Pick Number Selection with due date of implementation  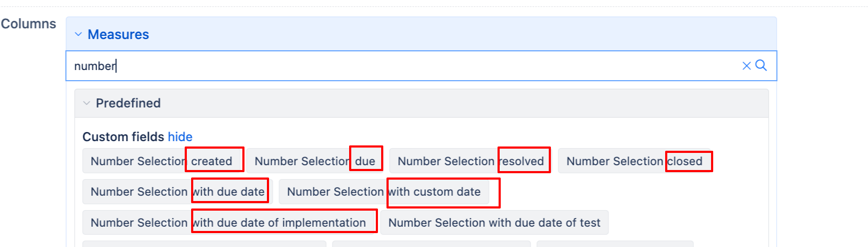pos(228,222)
